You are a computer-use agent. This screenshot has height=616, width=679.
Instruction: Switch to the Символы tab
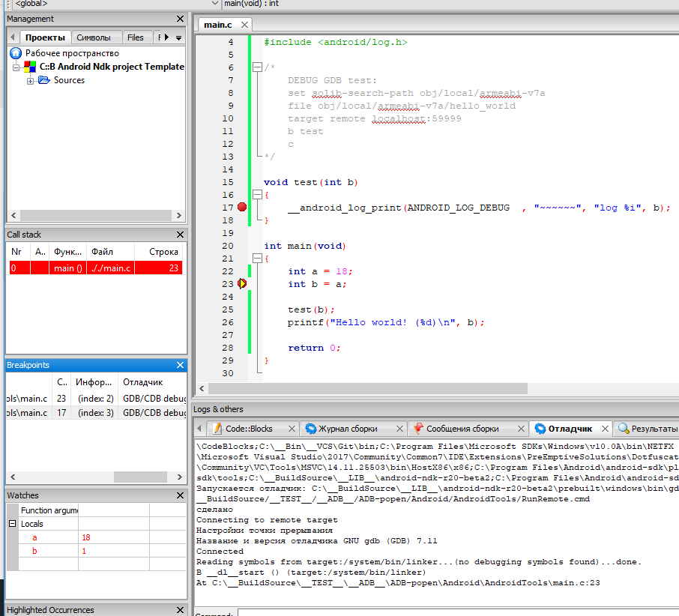(94, 37)
